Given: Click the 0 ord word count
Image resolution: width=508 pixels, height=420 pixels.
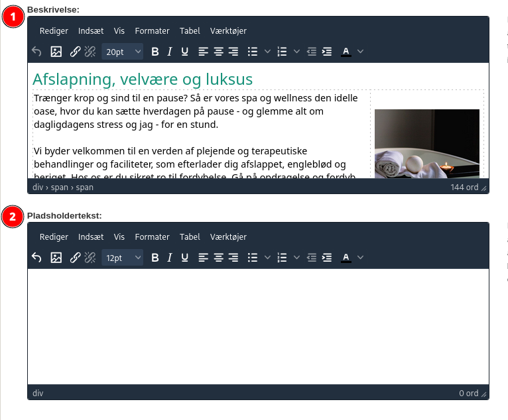Looking at the screenshot, I should click(468, 394).
